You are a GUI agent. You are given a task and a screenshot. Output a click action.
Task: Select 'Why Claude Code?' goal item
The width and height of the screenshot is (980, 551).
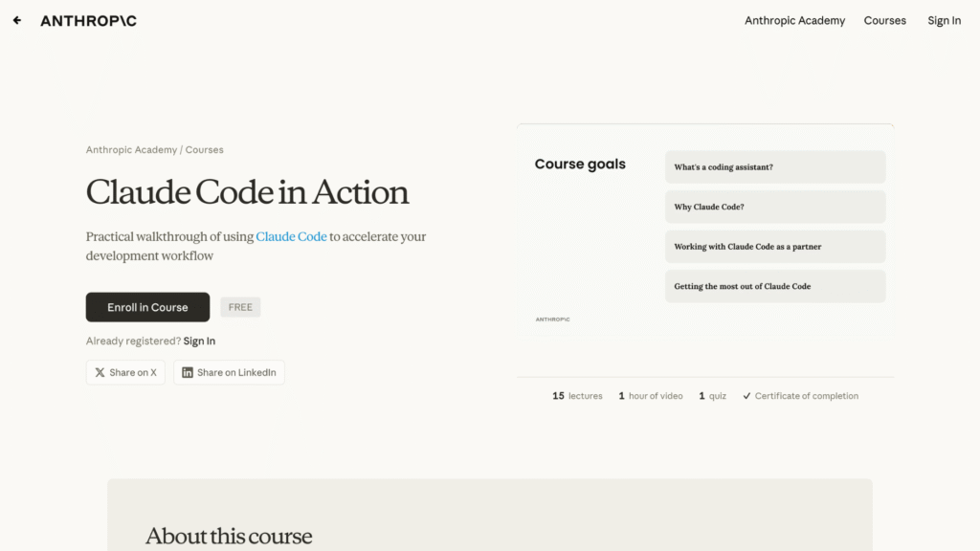pyautogui.click(x=775, y=207)
